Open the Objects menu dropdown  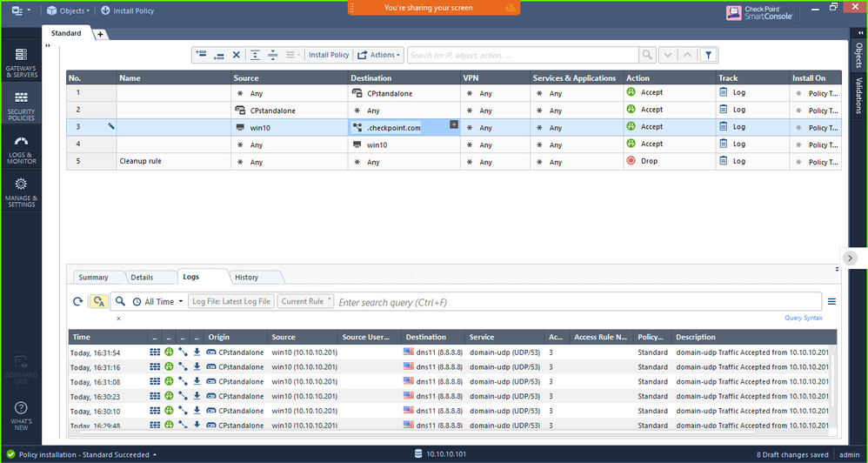coord(71,10)
